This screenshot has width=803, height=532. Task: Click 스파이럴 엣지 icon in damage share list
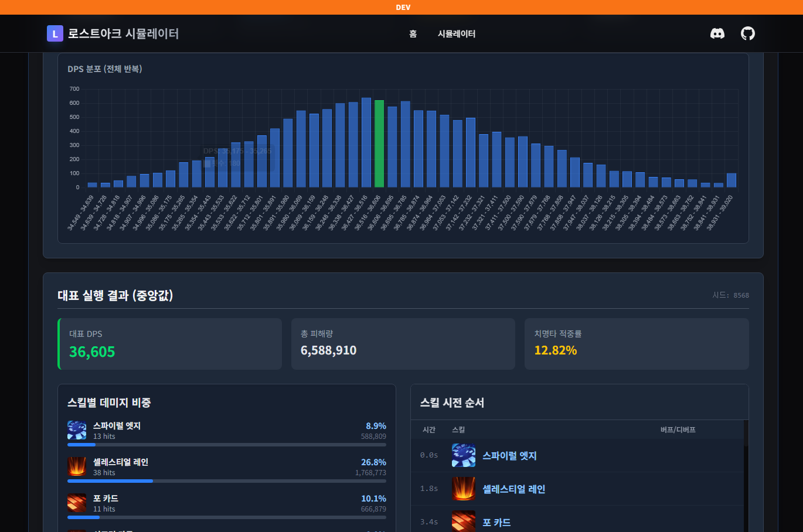(77, 430)
